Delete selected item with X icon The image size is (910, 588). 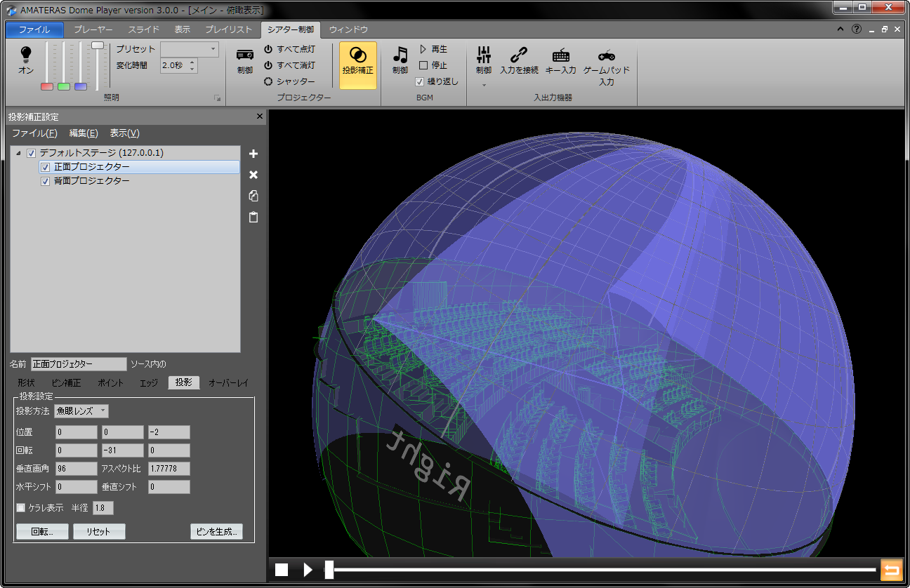253,175
